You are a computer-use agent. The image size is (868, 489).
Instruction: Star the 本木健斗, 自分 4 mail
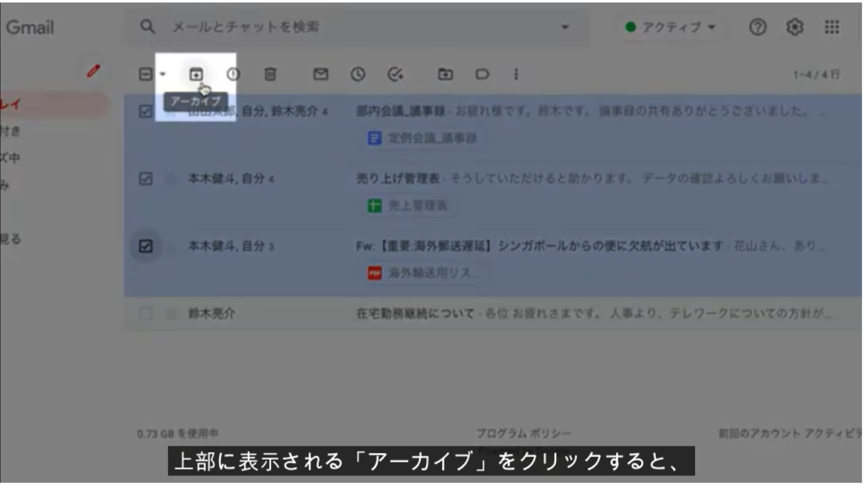171,179
